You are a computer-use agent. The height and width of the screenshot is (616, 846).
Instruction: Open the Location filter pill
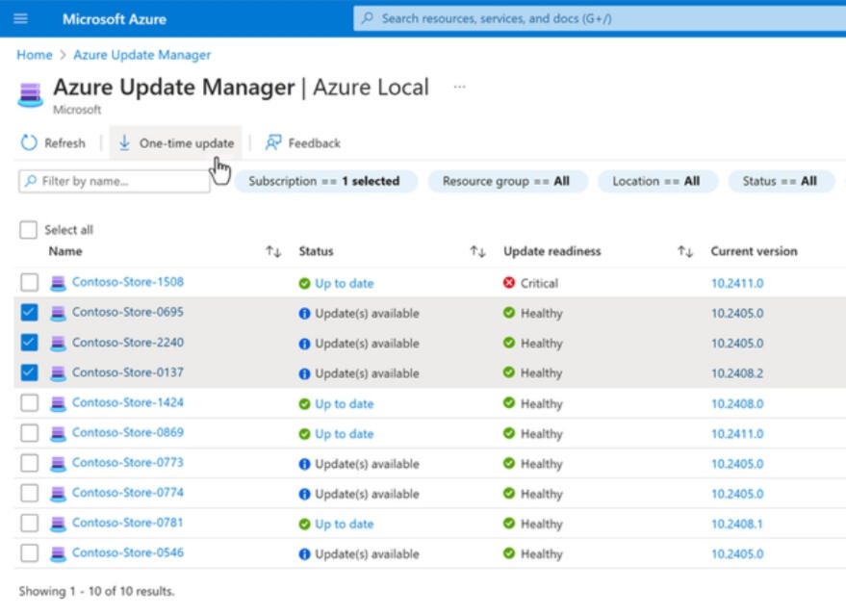656,181
